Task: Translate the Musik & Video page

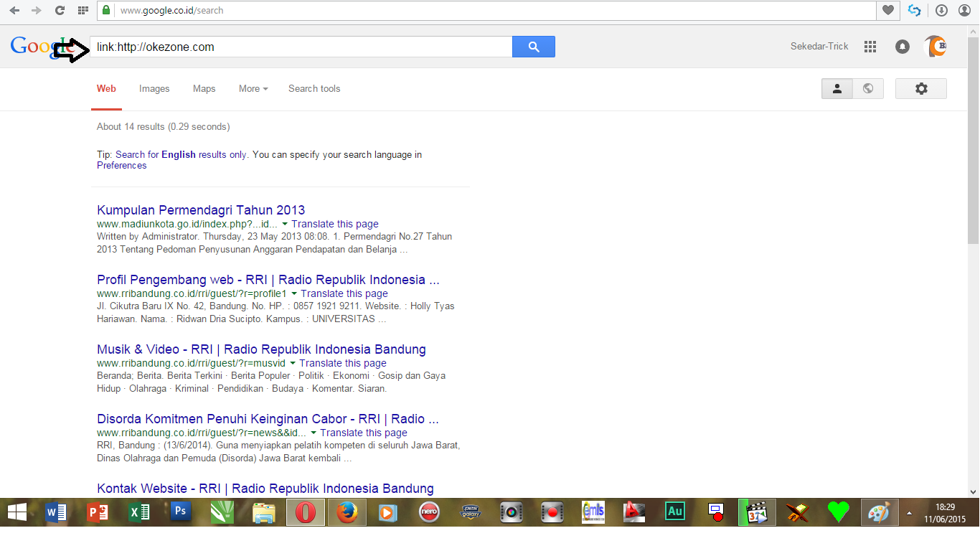Action: 343,363
